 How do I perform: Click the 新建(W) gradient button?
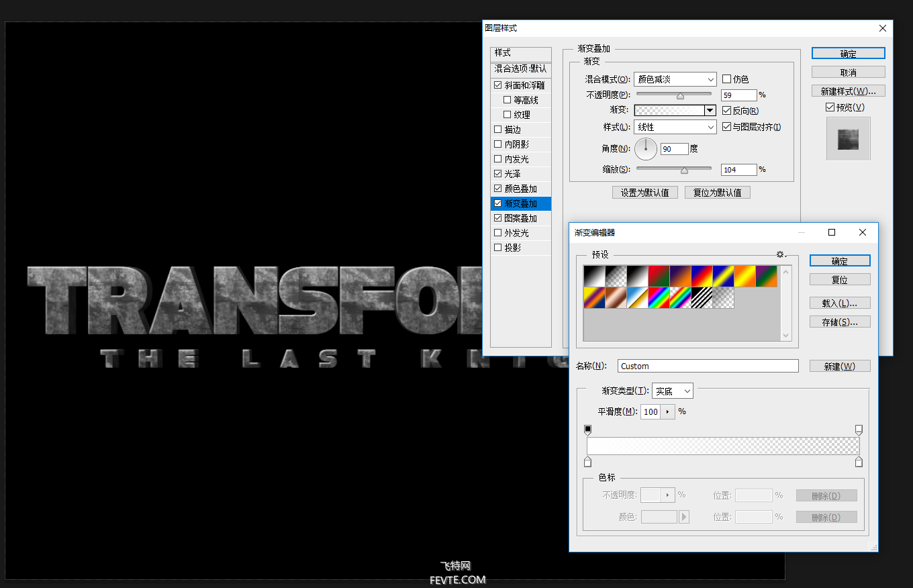840,366
